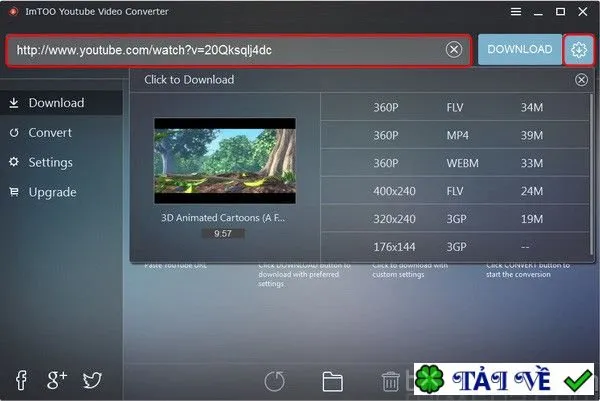
Task: Maximize the ImTOO window
Action: (x=560, y=12)
